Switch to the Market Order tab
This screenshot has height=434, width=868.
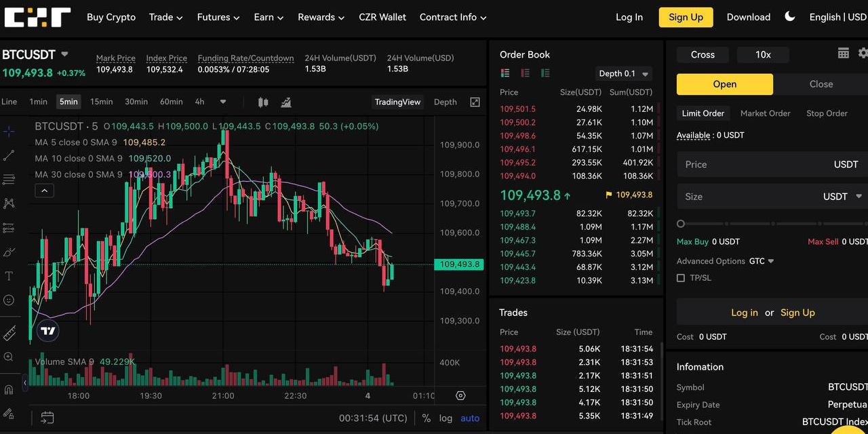765,113
